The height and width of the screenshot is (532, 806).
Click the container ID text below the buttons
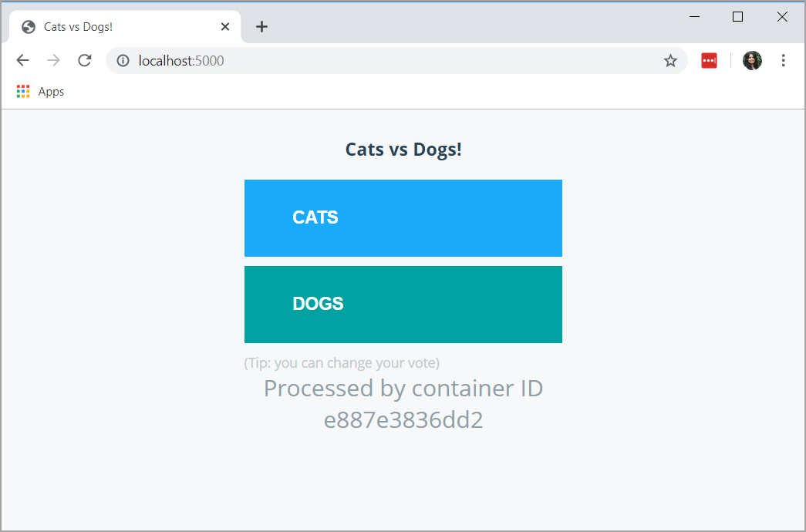(403, 404)
